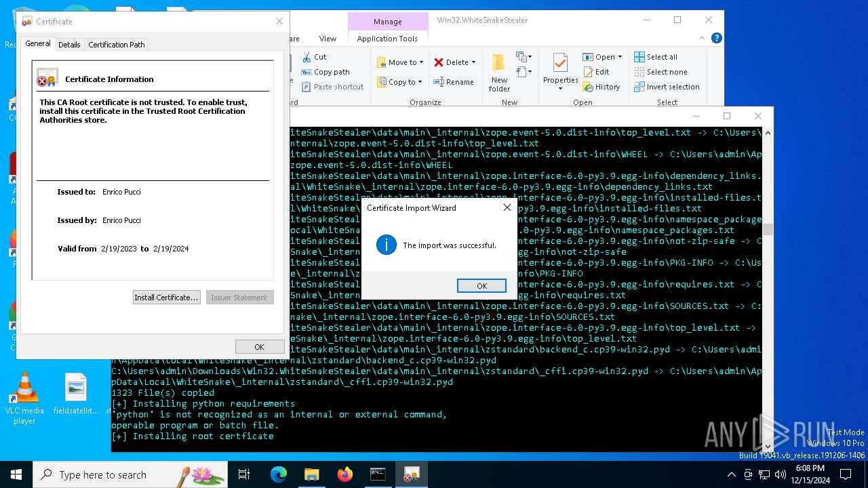Click Install Certificate button
Image resolution: width=868 pixels, height=488 pixels.
(x=166, y=298)
